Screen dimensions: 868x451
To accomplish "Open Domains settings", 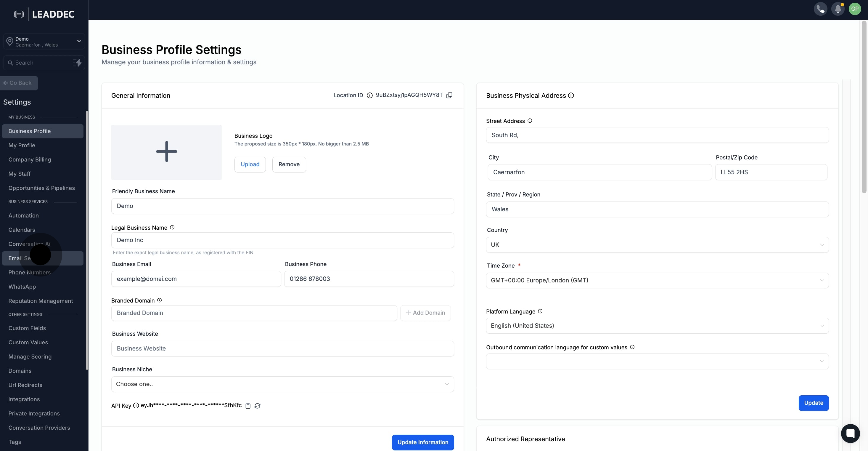I will (43, 371).
